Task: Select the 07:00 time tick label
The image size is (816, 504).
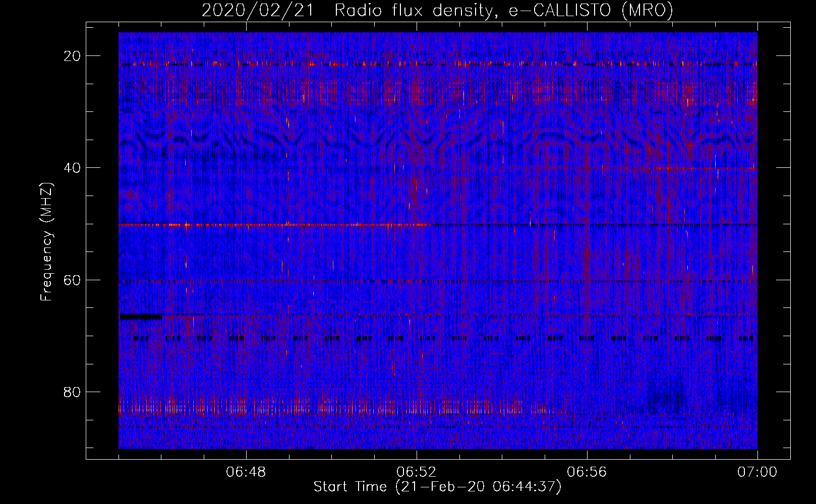Action: pyautogui.click(x=757, y=472)
